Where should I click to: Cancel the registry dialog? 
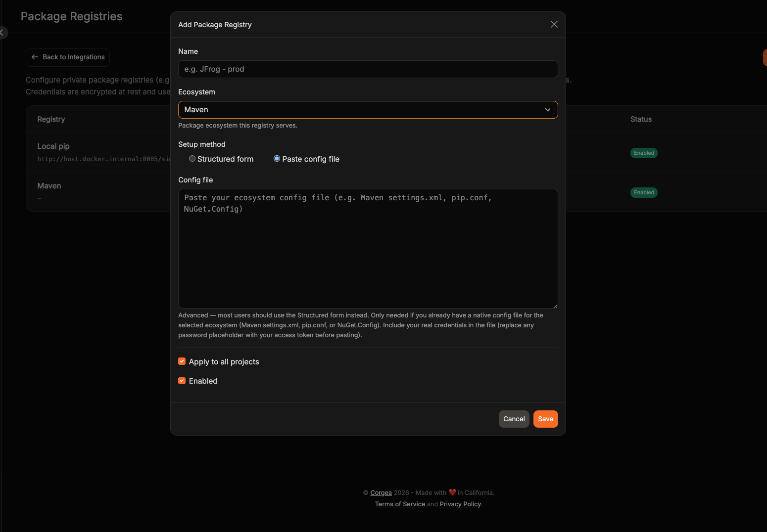coord(514,419)
